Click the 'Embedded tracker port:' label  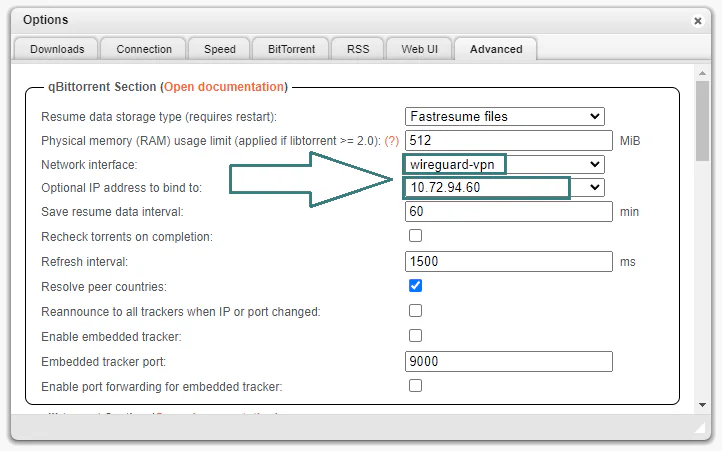[x=104, y=362]
